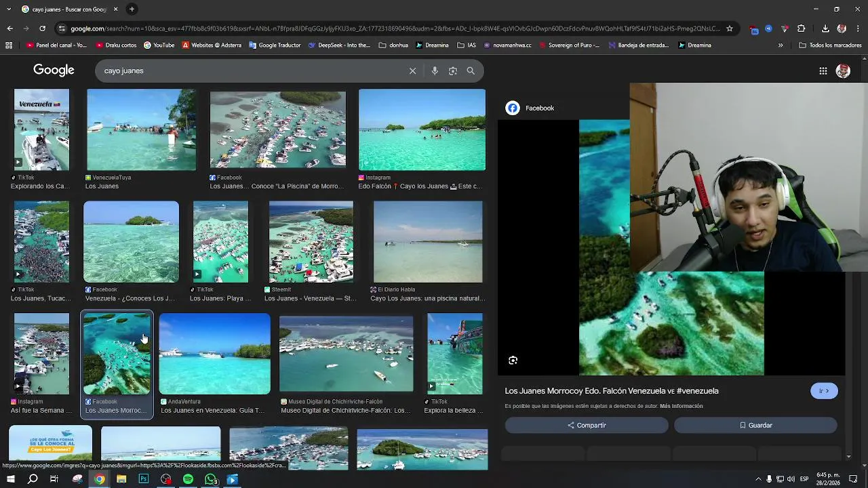868x488 pixels.
Task: Open Google Lens image search icon
Action: pos(453,70)
